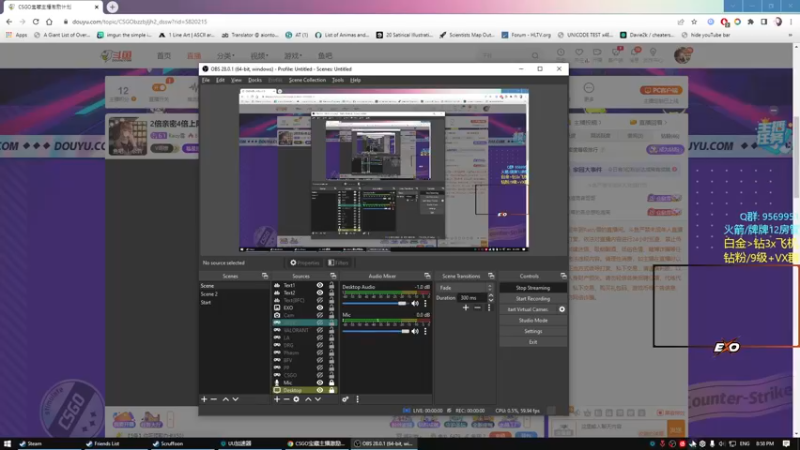The height and width of the screenshot is (450, 800).
Task: Start Virtual Camera button
Action: 528,309
